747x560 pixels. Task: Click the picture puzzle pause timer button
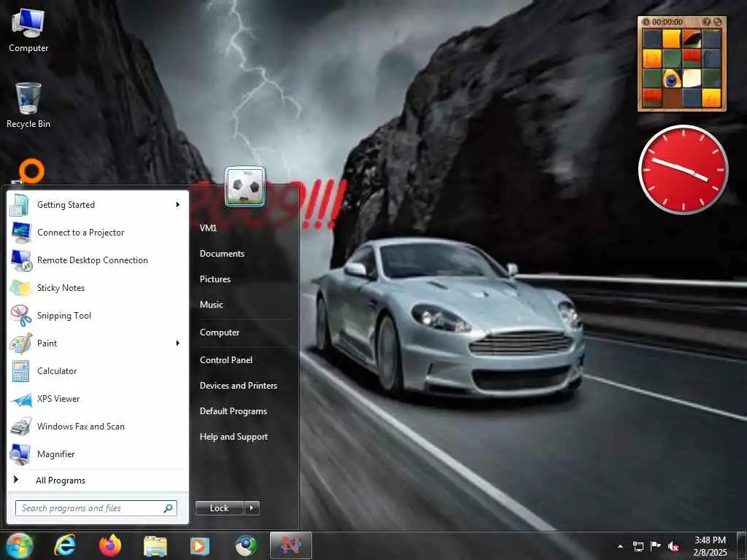(x=646, y=22)
